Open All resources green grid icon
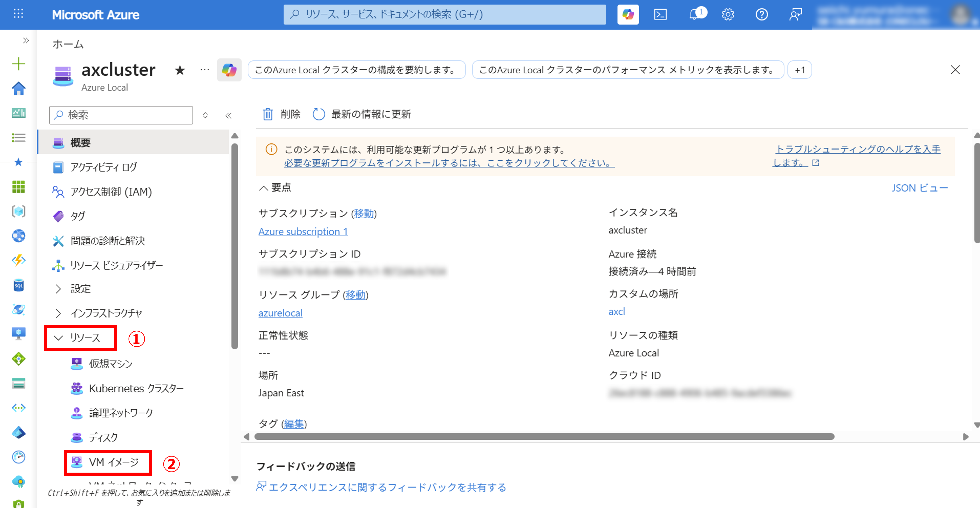 click(18, 186)
